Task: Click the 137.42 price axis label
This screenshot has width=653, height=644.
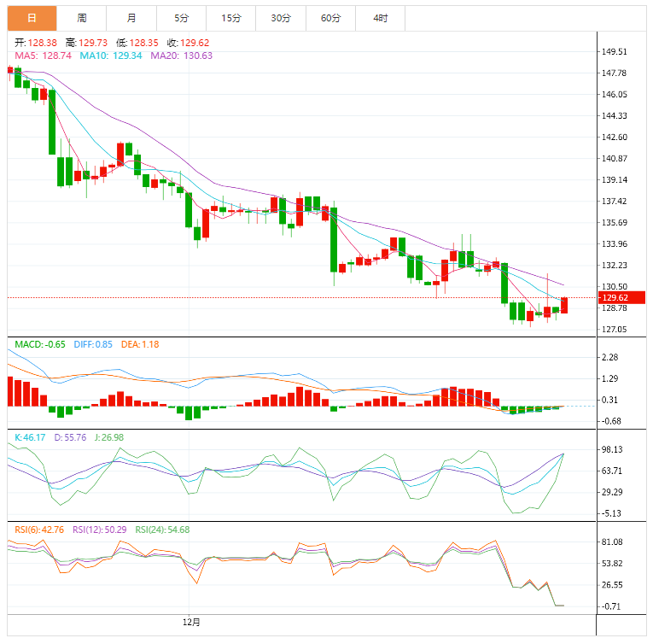Action: pyautogui.click(x=615, y=202)
